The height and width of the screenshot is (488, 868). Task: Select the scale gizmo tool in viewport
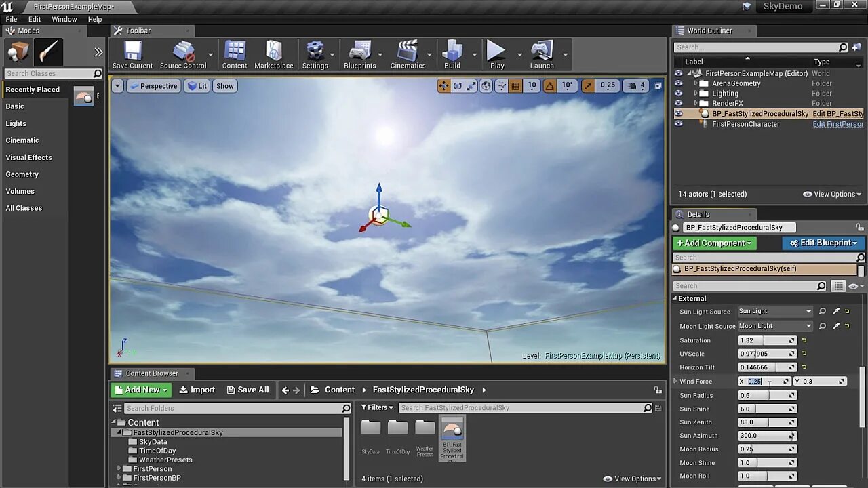(x=471, y=85)
